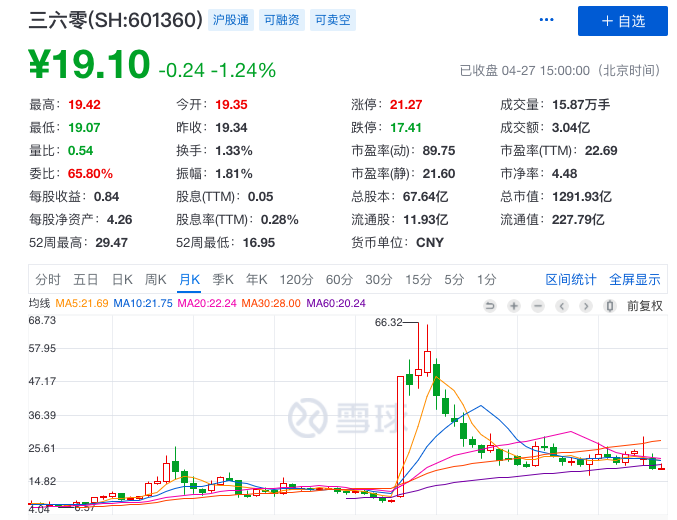Zoom out chart with minus icon
This screenshot has height=520, width=677.
[x=538, y=306]
